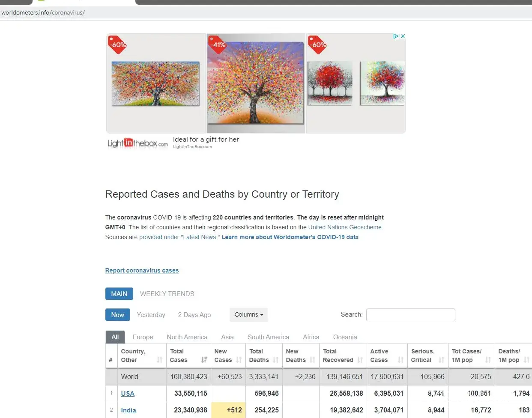The image size is (532, 418).
Task: Sort by Total Deaths column arrows
Action: point(275,360)
